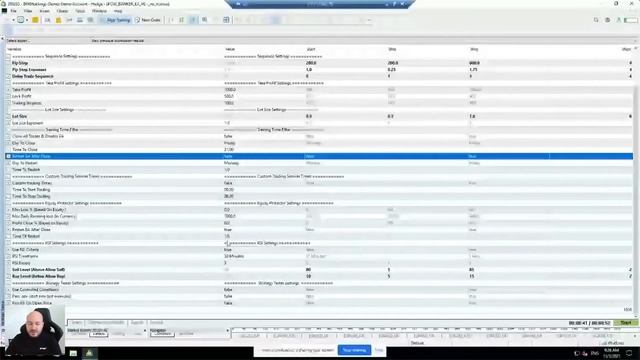
Task: Click the taskbar clock
Action: click(611, 353)
